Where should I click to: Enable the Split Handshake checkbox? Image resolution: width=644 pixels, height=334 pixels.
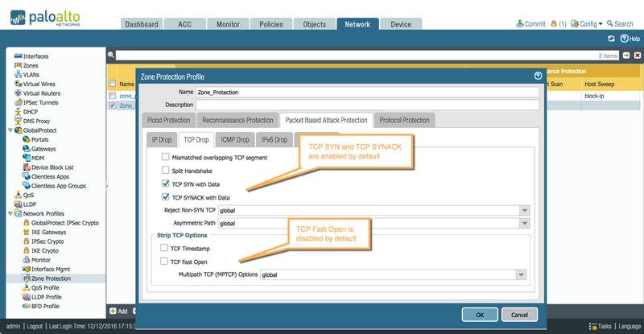point(165,170)
